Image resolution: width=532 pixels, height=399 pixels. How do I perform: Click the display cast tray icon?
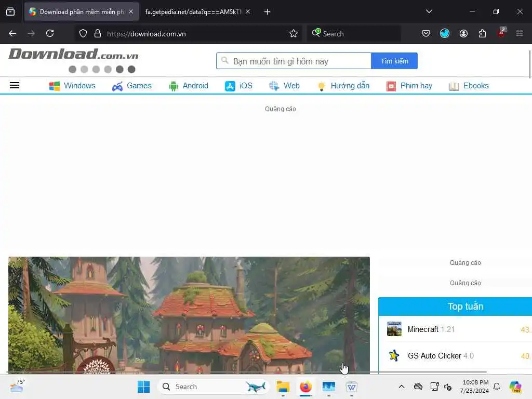click(434, 387)
